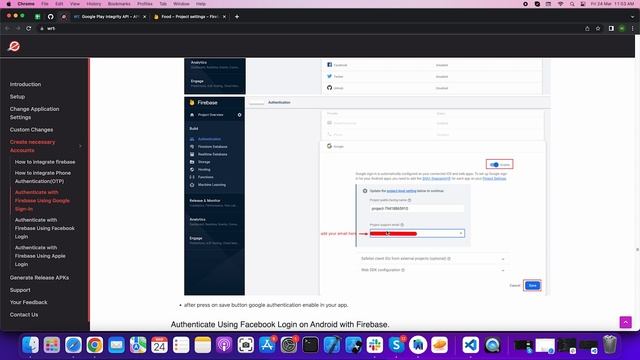Click the Firebase Google sign-in tutorial screenshot
640x360 pixels.
(x=367, y=196)
